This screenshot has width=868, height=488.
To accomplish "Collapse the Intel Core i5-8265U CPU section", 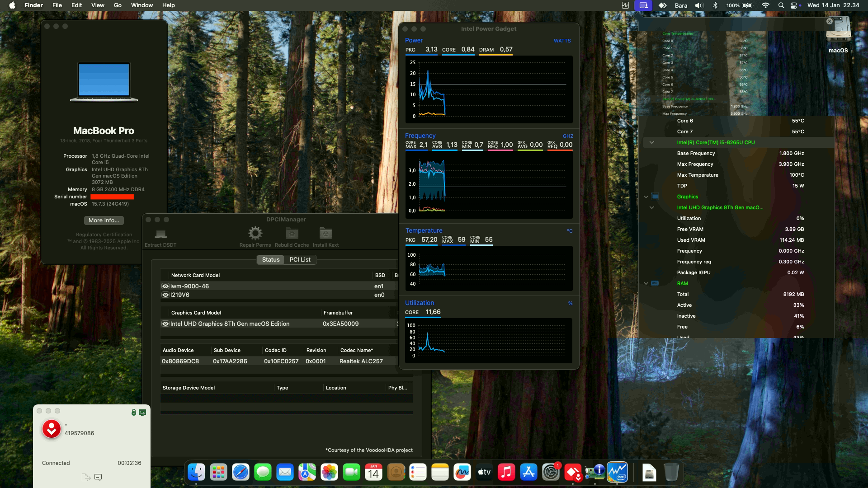I will pos(652,142).
